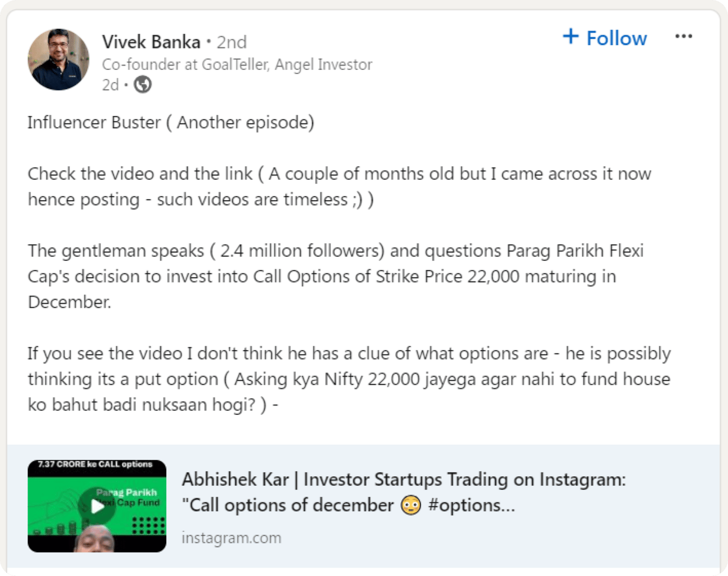Screen dimensions: 728x576
Task: Click the '#options...' hashtag in preview title
Action: [x=471, y=506]
